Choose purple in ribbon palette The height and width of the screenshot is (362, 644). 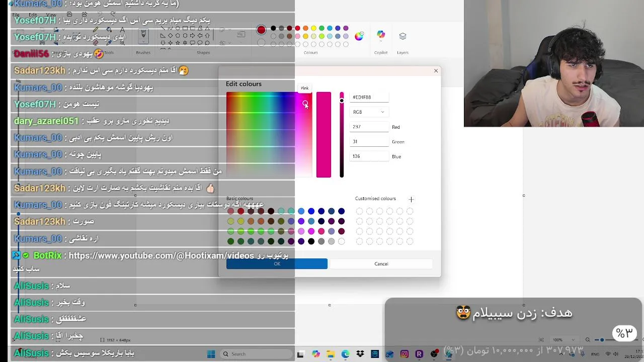(x=346, y=28)
